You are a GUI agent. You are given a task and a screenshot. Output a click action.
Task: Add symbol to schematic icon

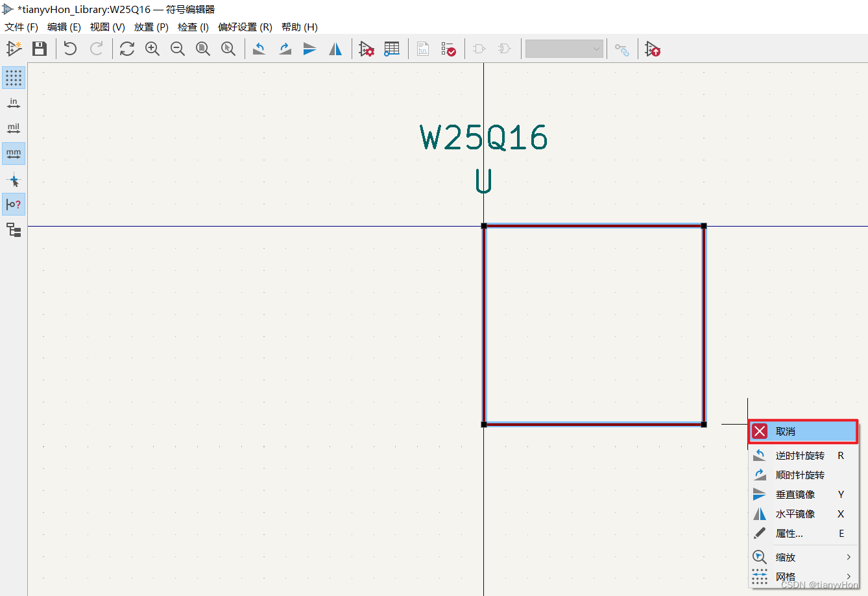[653, 49]
